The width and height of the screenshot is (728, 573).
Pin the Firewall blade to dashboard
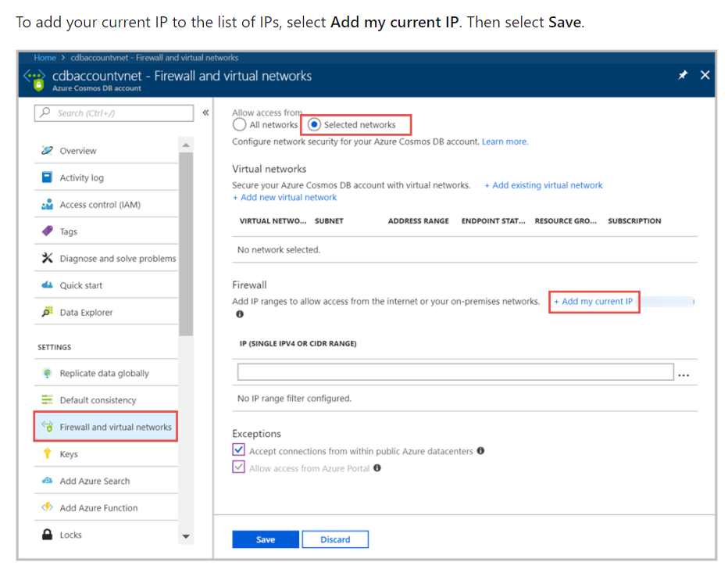pos(683,74)
